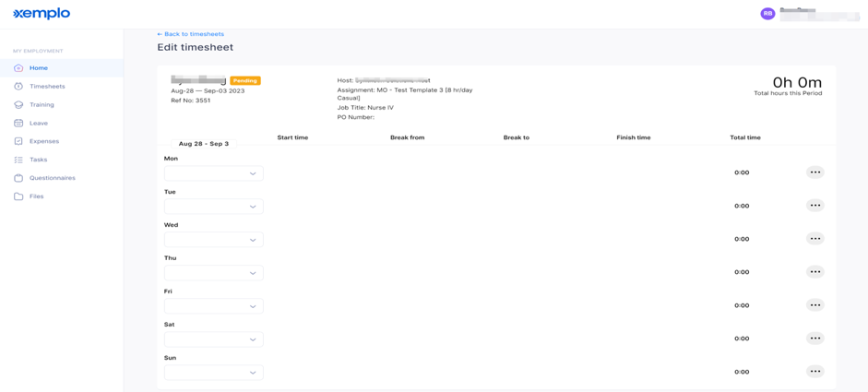Click the Home icon in sidebar
The height and width of the screenshot is (392, 868).
18,68
